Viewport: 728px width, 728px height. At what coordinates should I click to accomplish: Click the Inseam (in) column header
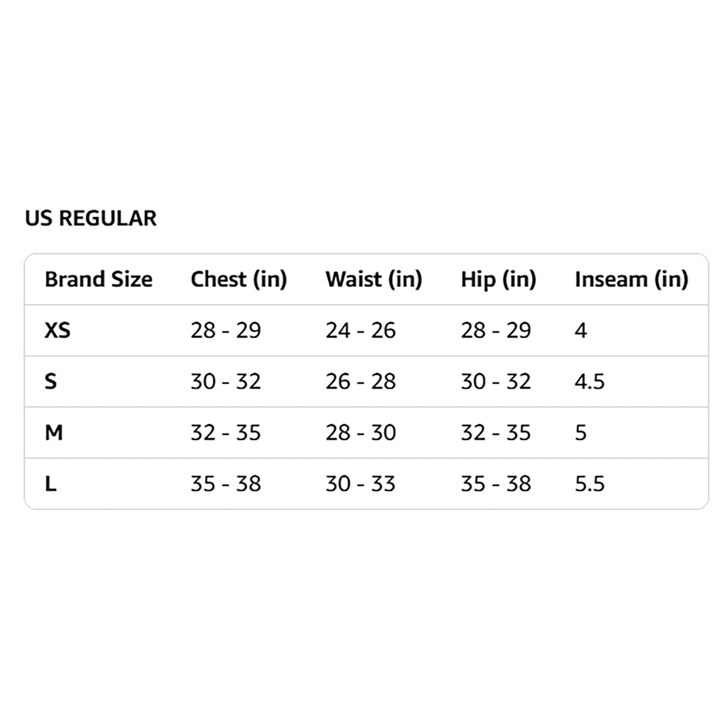[x=631, y=280]
